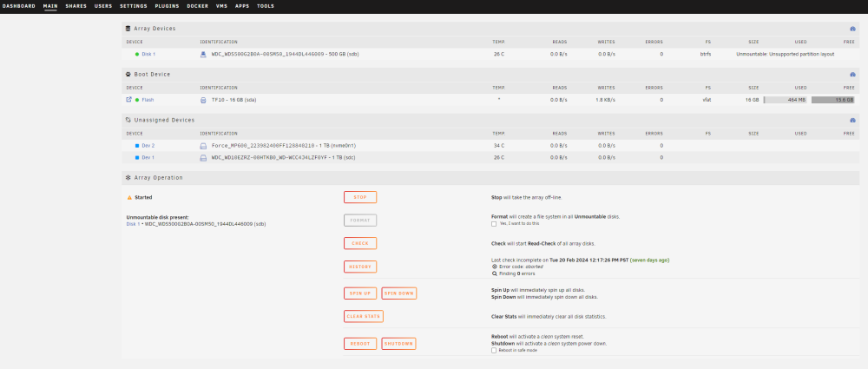Switch to the Docker page
The height and width of the screenshot is (369, 868).
click(198, 6)
